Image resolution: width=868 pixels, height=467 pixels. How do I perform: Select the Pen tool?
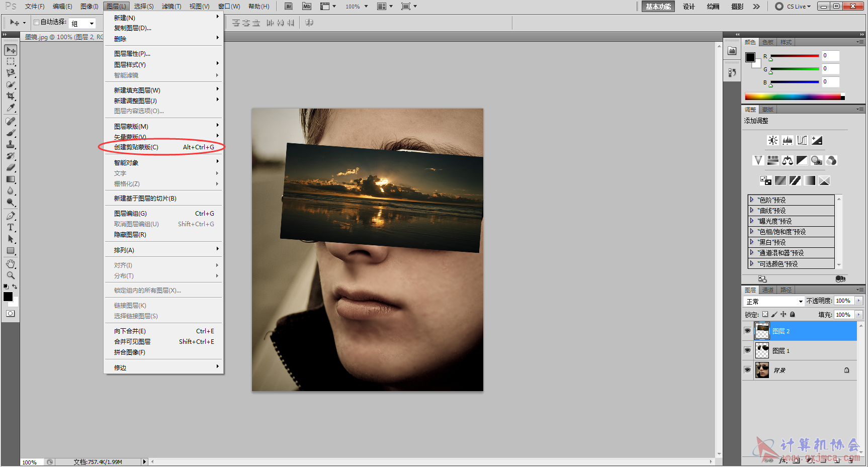[11, 216]
